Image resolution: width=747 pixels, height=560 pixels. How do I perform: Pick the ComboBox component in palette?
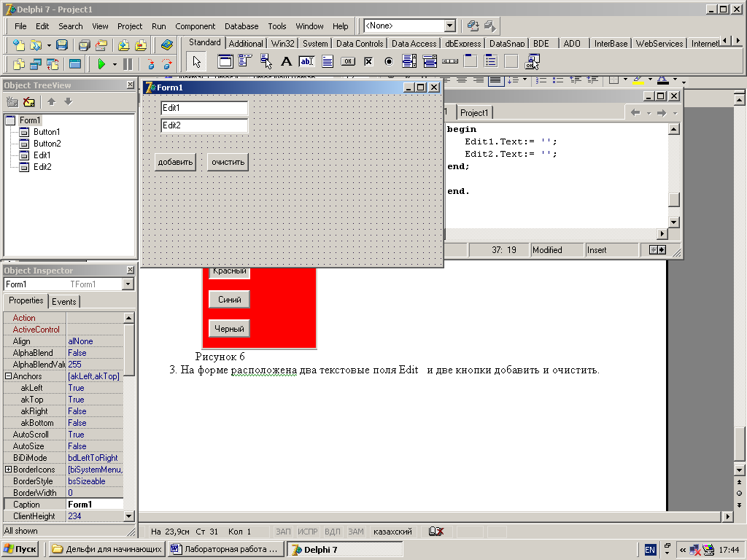pos(430,61)
